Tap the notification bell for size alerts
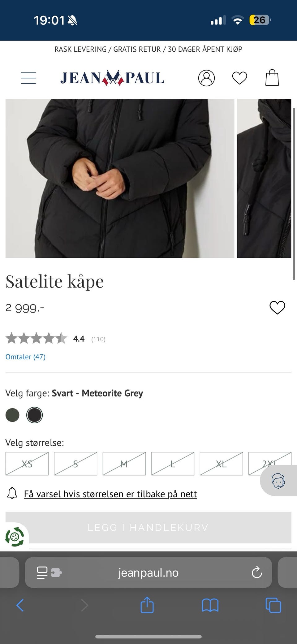This screenshot has height=644, width=297. [13, 494]
